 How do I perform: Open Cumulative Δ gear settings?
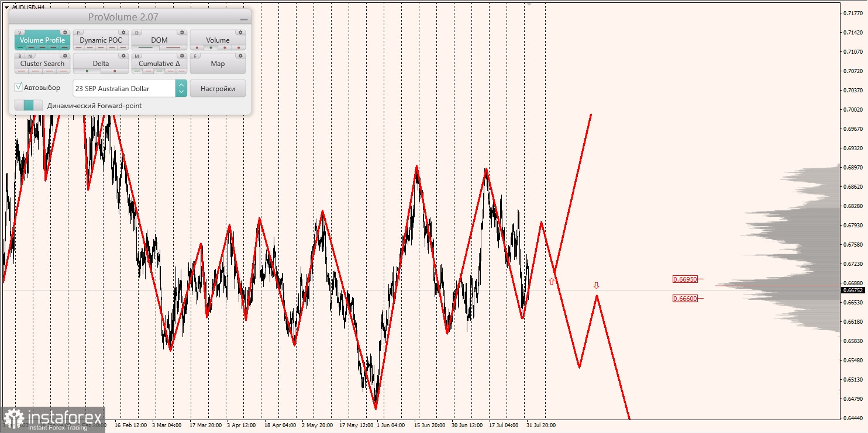pyautogui.click(x=182, y=56)
